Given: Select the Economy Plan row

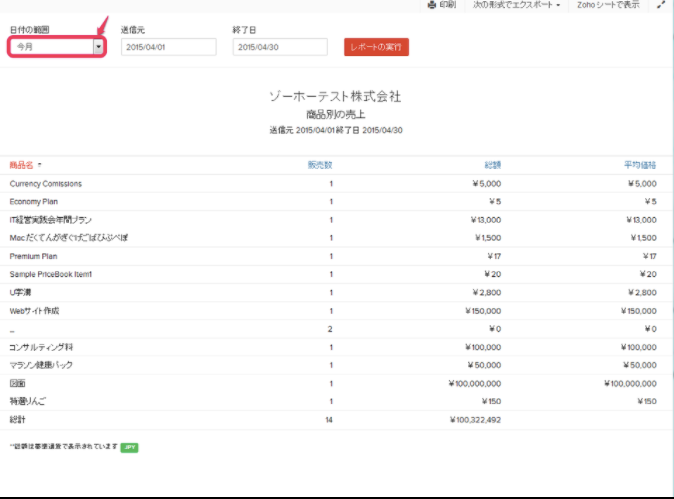Looking at the screenshot, I should [x=34, y=202].
